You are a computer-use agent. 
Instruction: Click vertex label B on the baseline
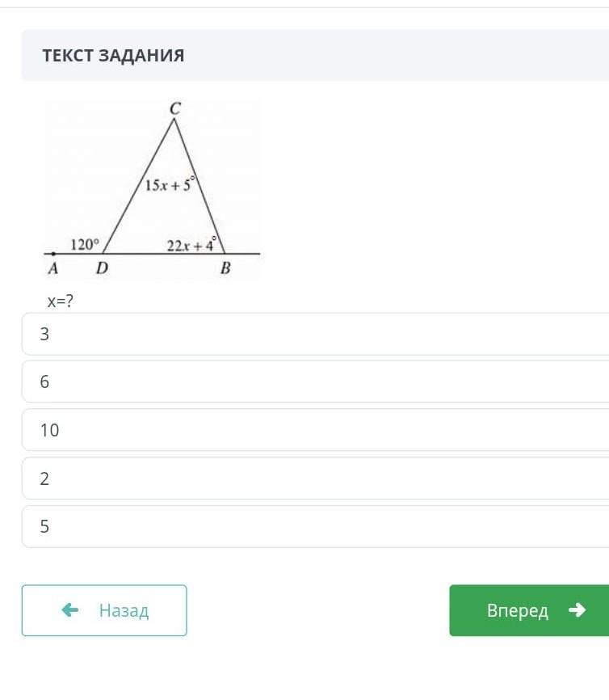point(225,268)
